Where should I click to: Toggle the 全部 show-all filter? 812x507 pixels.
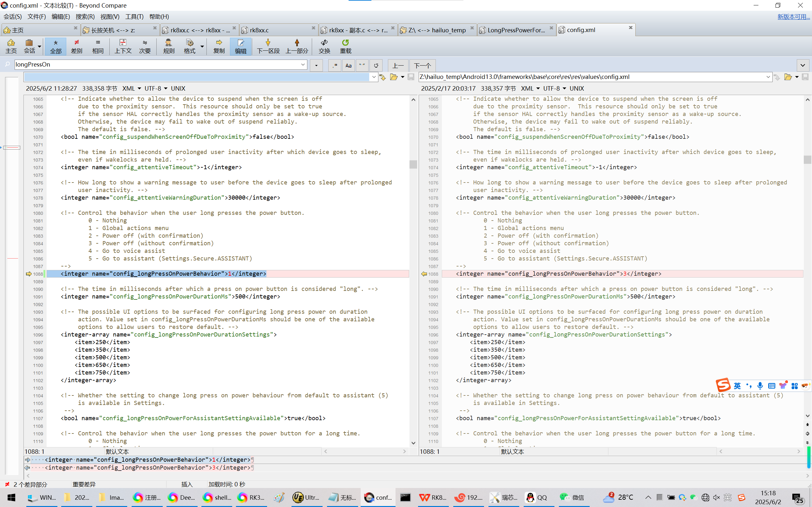point(56,46)
